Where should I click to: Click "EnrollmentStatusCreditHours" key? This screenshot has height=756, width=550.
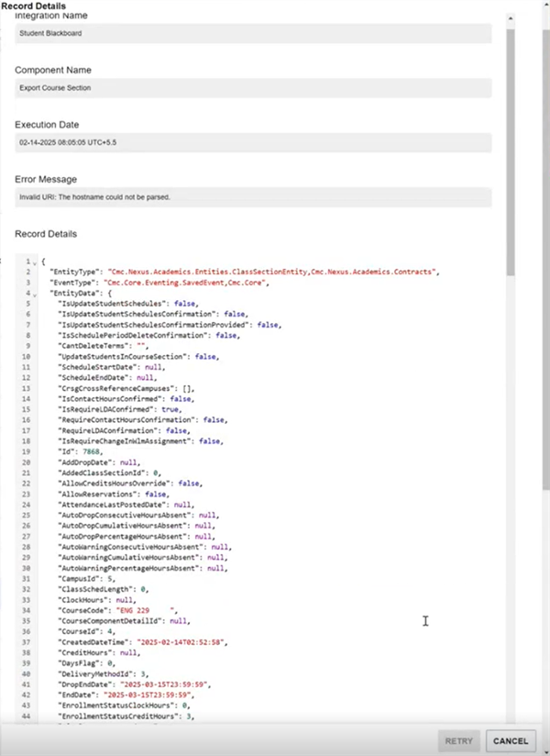point(118,717)
